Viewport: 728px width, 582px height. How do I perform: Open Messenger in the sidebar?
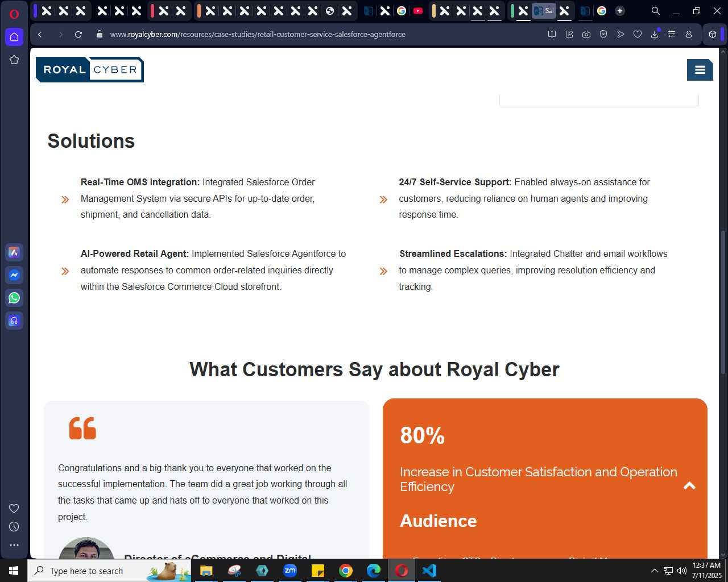14,275
